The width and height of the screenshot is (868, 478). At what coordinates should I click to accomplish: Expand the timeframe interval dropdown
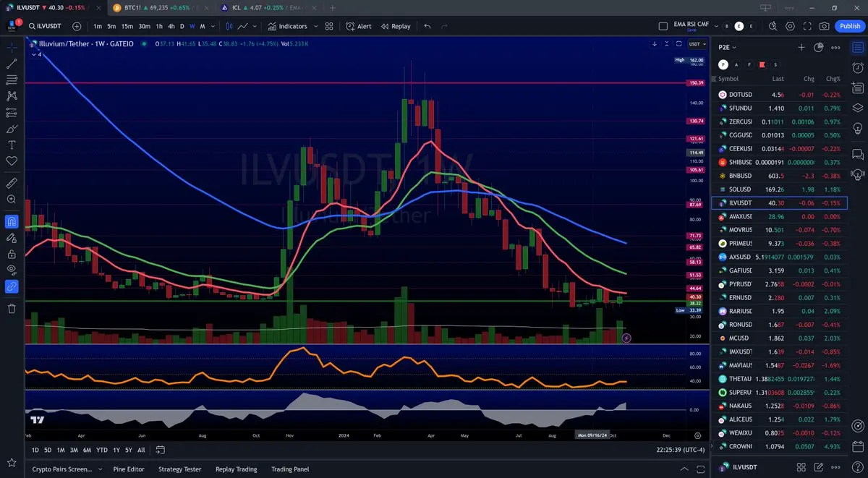(214, 26)
